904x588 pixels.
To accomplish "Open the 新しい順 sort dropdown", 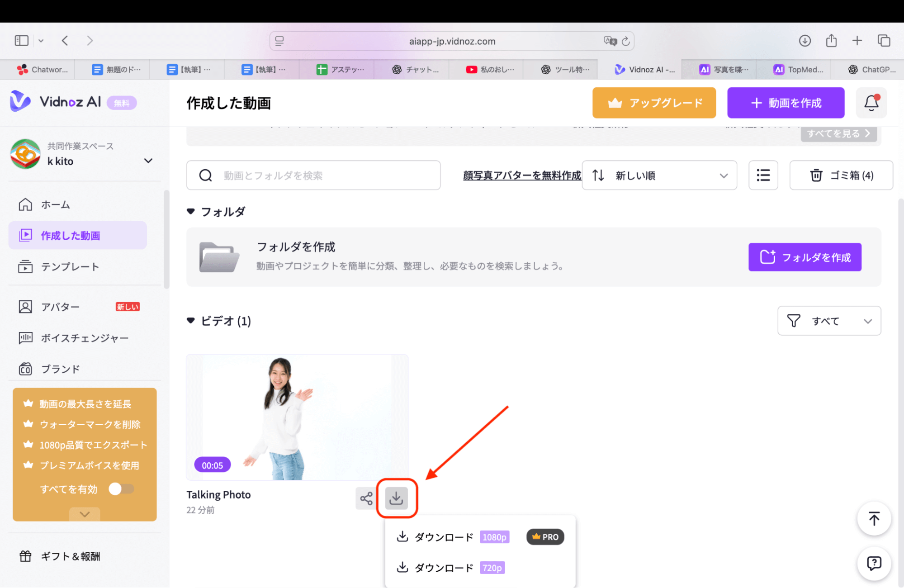I will pos(659,175).
